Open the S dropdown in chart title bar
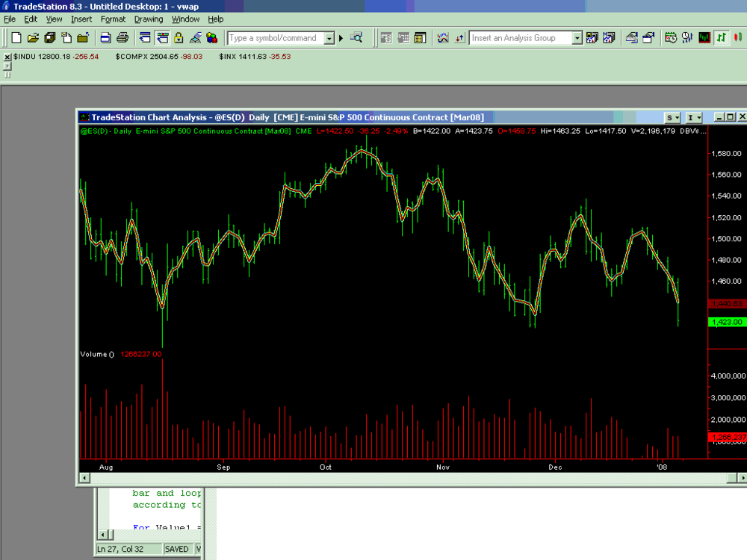Screen dimensions: 747x560 672,117
